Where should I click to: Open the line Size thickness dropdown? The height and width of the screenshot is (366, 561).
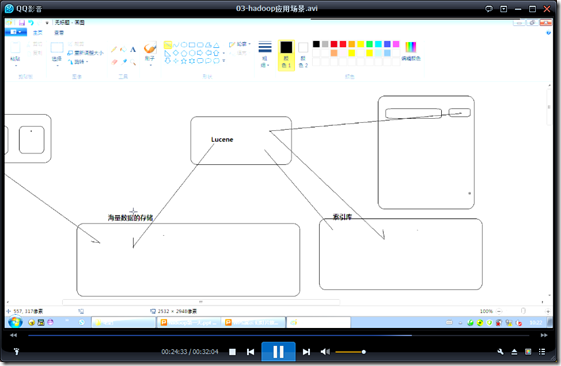point(265,54)
